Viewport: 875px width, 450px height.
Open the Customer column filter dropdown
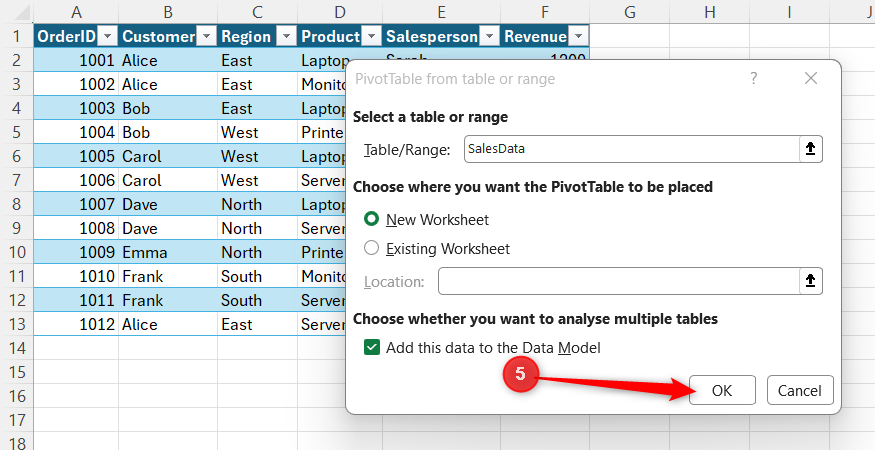click(x=206, y=37)
